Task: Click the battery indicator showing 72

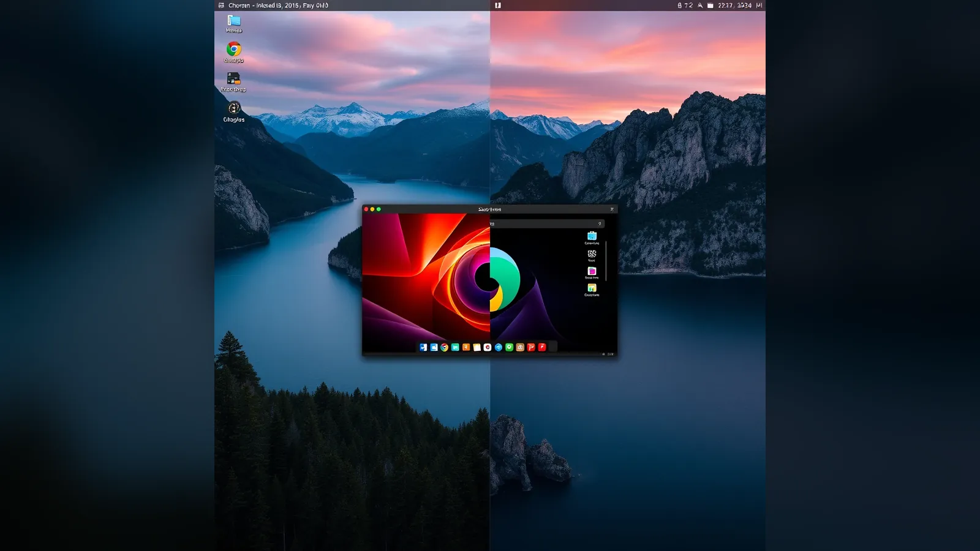Action: click(x=685, y=5)
